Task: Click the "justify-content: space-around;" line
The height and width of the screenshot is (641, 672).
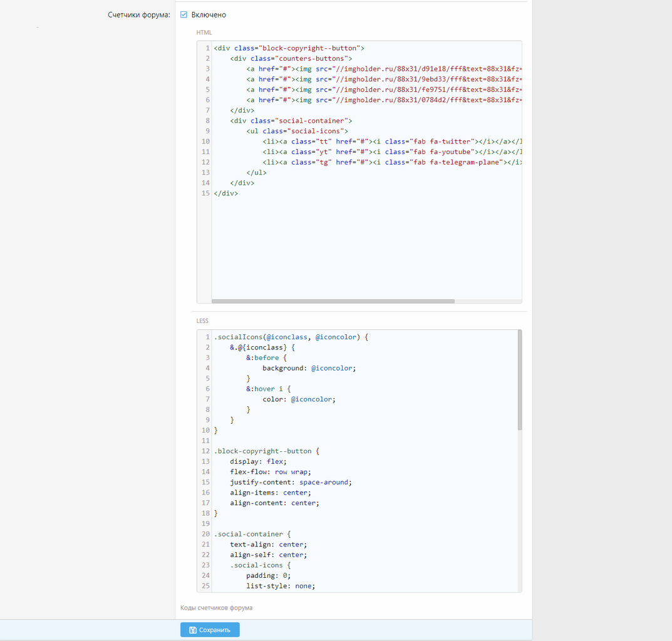Action: click(x=291, y=482)
